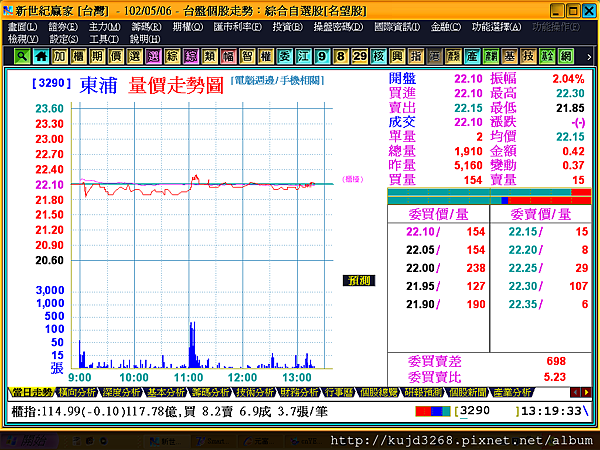
Task: Open the 工具(T) menu
Action: pyautogui.click(x=104, y=39)
